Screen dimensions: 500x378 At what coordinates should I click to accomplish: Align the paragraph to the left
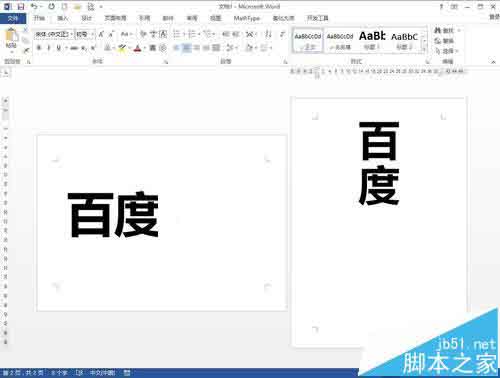point(177,48)
